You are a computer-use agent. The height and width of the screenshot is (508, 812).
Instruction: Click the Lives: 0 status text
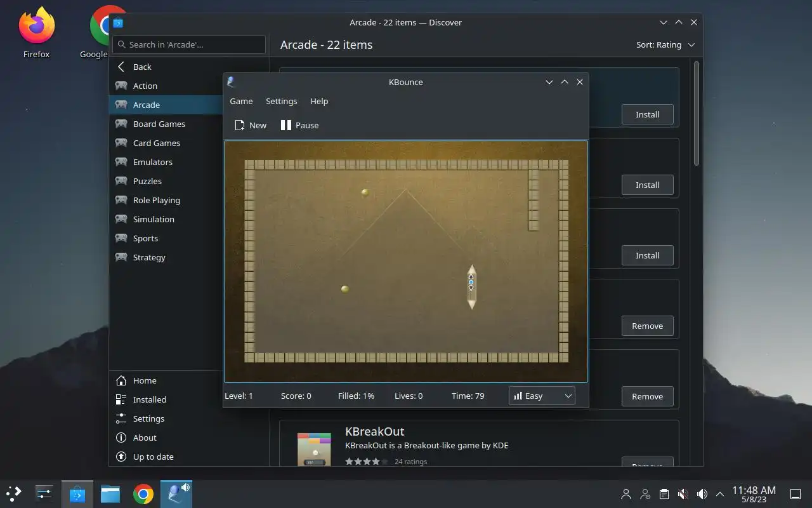409,396
